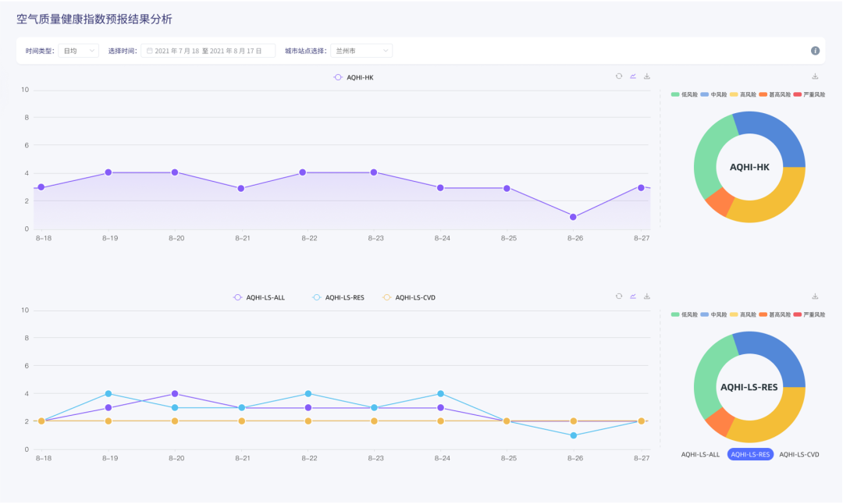Click the AQHI-HK low point at 8-26
Viewport: 843px width, 504px height.
tap(573, 217)
